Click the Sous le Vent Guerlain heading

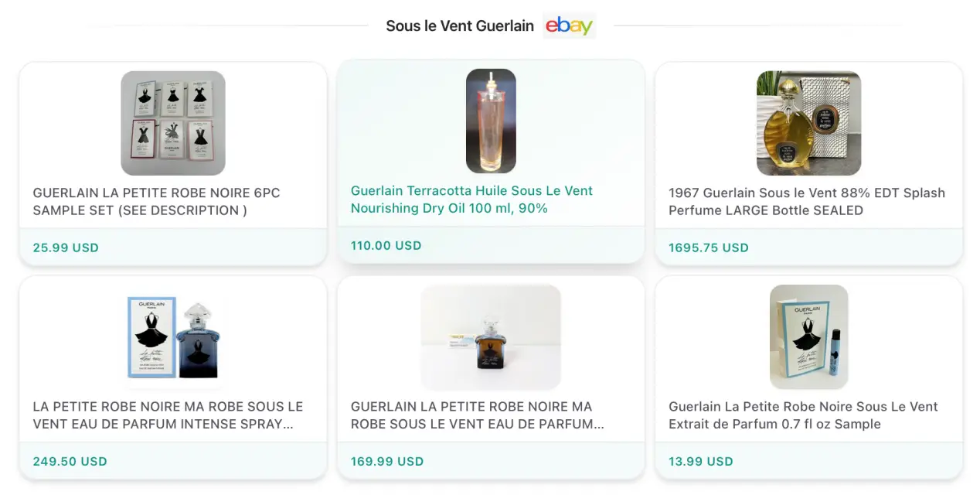coord(460,26)
